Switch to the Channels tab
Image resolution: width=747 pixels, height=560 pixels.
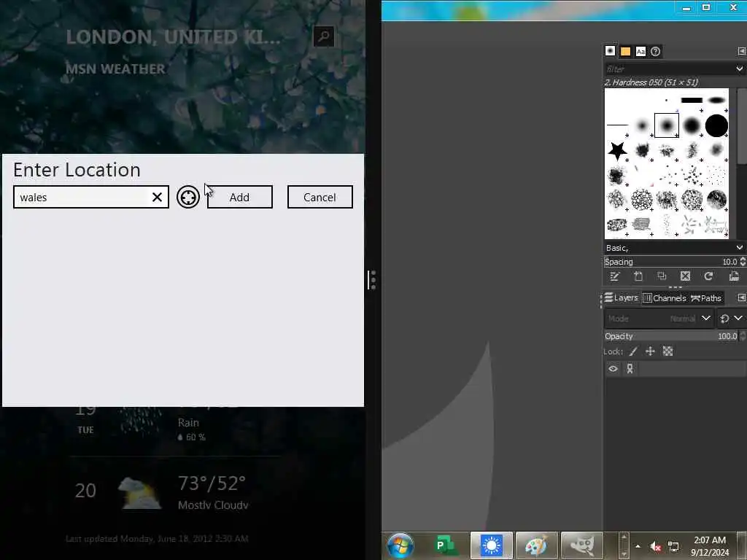tap(665, 298)
